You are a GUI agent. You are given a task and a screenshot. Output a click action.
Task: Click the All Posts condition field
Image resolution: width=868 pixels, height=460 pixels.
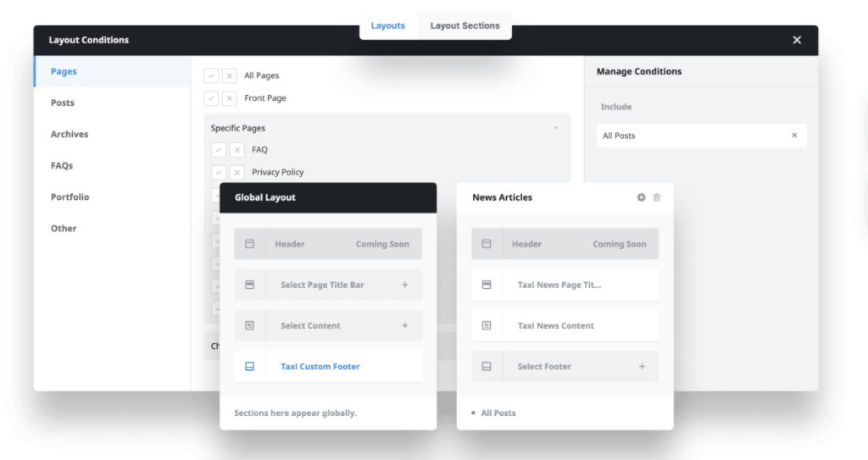click(701, 136)
